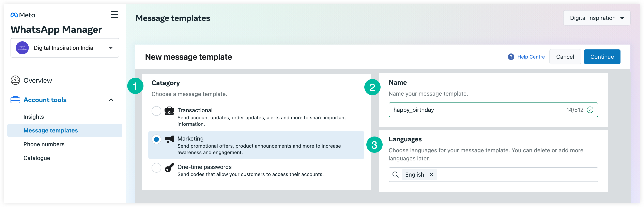644x207 pixels.
Task: Collapse the Account tools section chevron
Action: tap(111, 100)
